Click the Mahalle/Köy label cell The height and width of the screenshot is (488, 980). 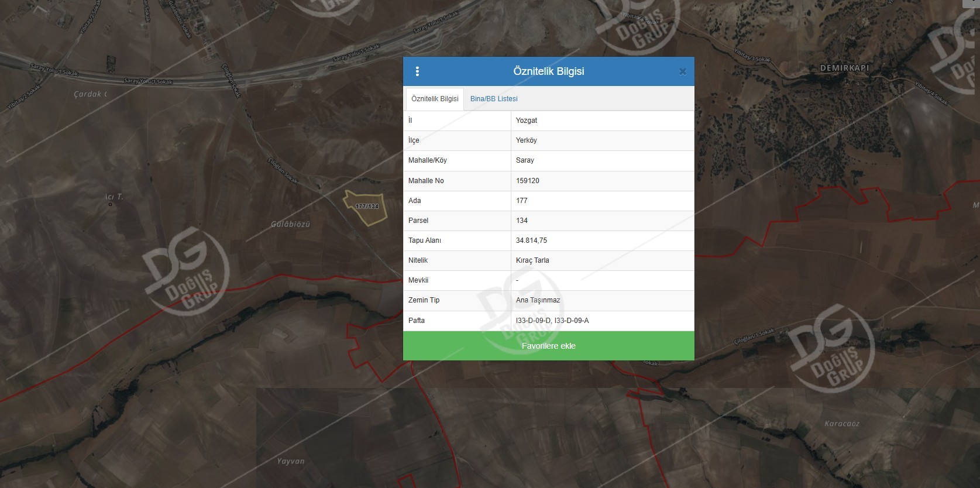[x=457, y=160]
